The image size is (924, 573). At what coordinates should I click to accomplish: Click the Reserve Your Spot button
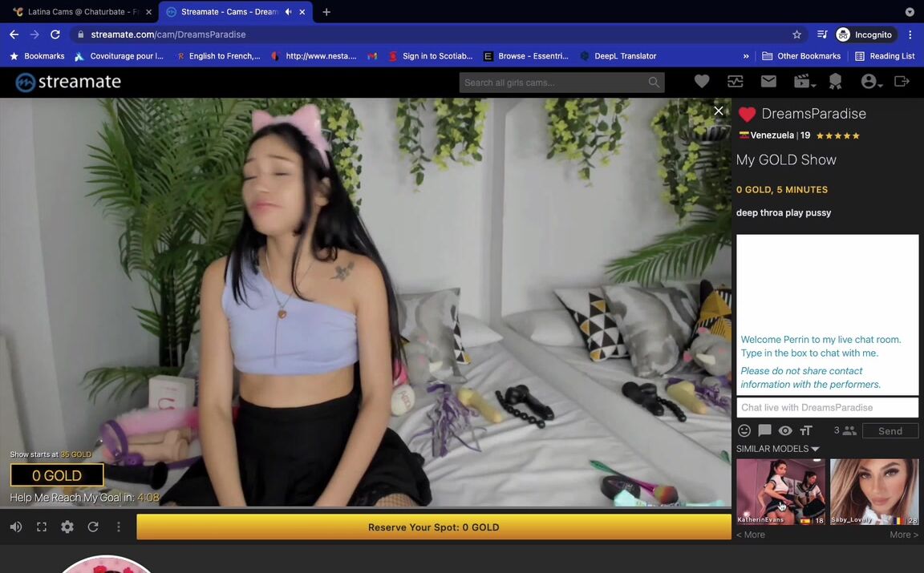pyautogui.click(x=433, y=527)
